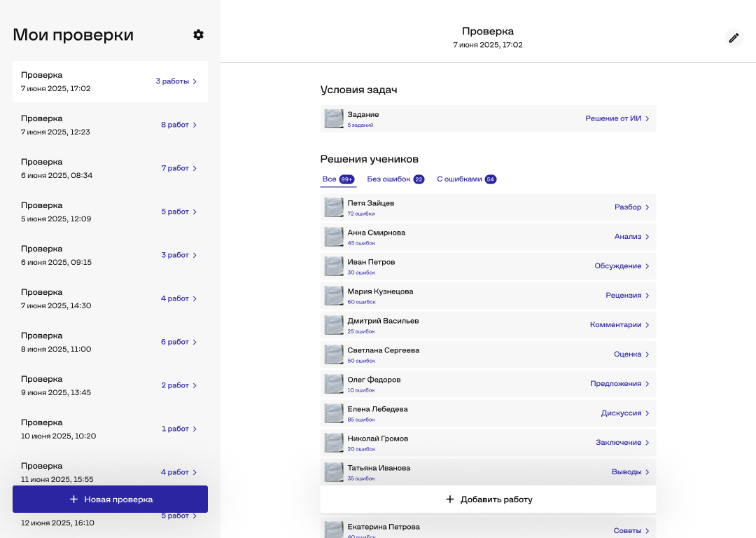
Task: Expand the chevron beside Решение от ИИ
Action: pos(647,118)
